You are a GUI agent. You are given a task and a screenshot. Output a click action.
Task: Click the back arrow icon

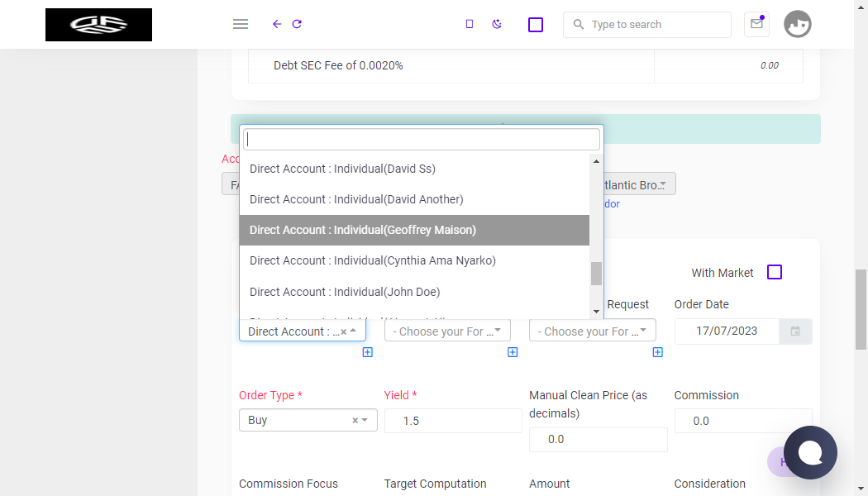tap(277, 24)
